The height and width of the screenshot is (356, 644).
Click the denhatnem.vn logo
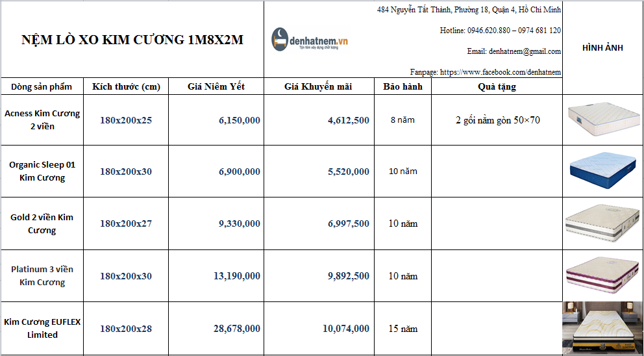pyautogui.click(x=310, y=40)
